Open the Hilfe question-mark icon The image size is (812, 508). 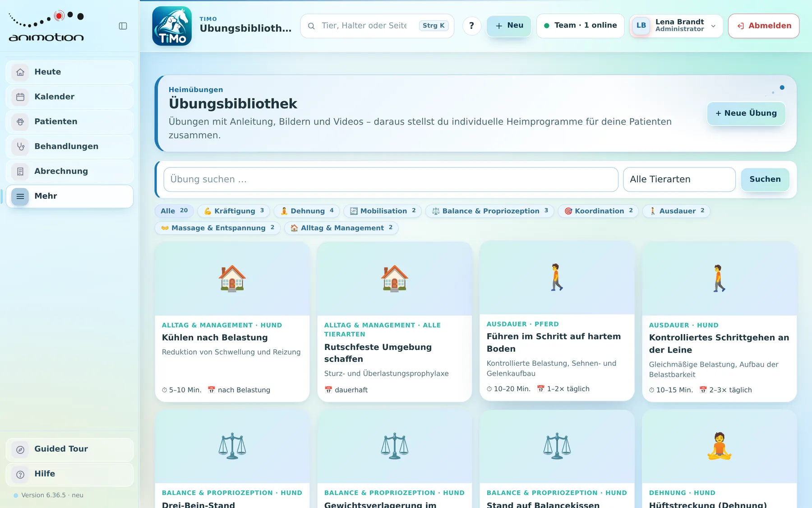tap(20, 474)
